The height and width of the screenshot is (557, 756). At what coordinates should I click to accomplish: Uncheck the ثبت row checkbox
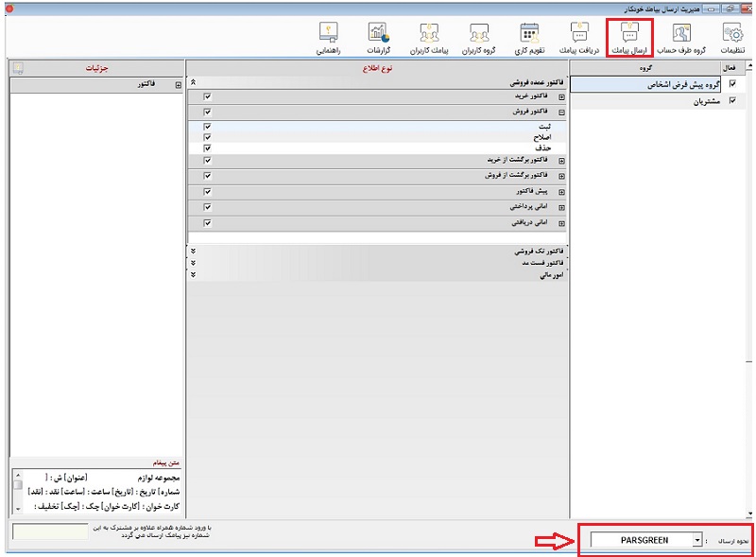click(x=207, y=126)
